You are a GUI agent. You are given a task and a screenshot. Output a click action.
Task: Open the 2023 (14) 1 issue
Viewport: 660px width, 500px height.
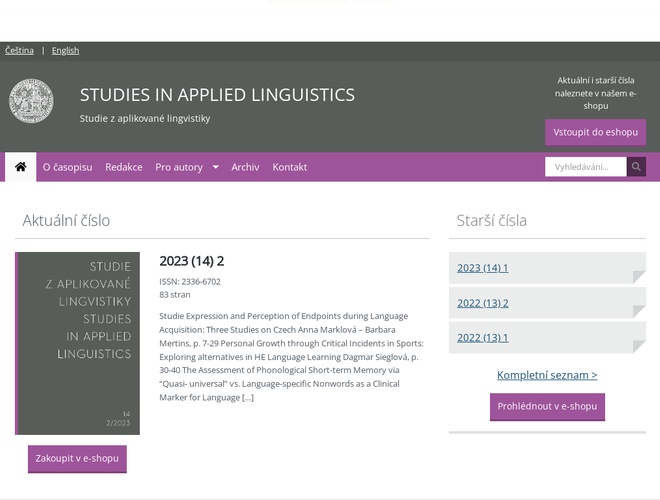point(483,268)
